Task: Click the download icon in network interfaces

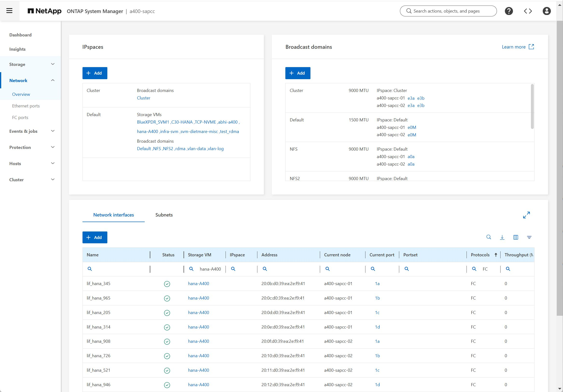Action: pyautogui.click(x=502, y=237)
